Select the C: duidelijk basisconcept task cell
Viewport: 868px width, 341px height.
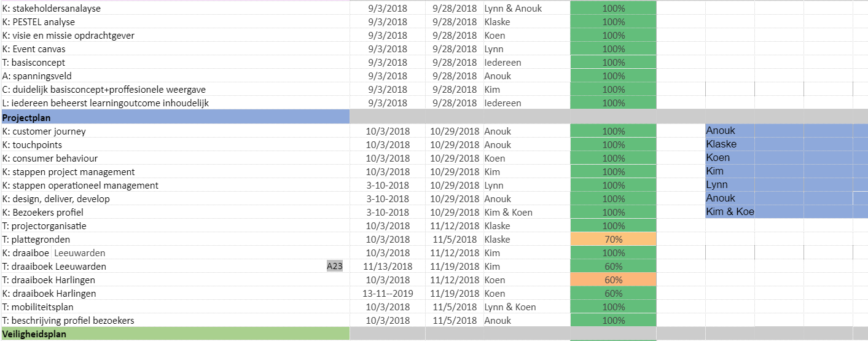175,90
